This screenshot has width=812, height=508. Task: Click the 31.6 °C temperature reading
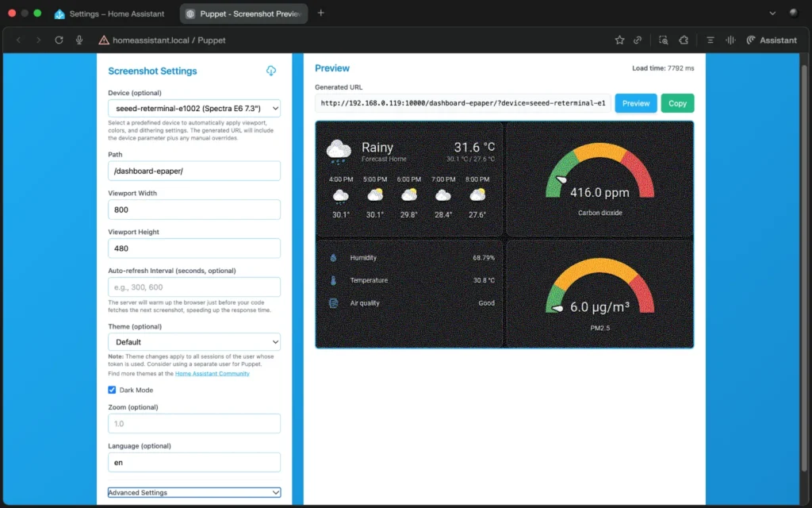click(x=474, y=147)
